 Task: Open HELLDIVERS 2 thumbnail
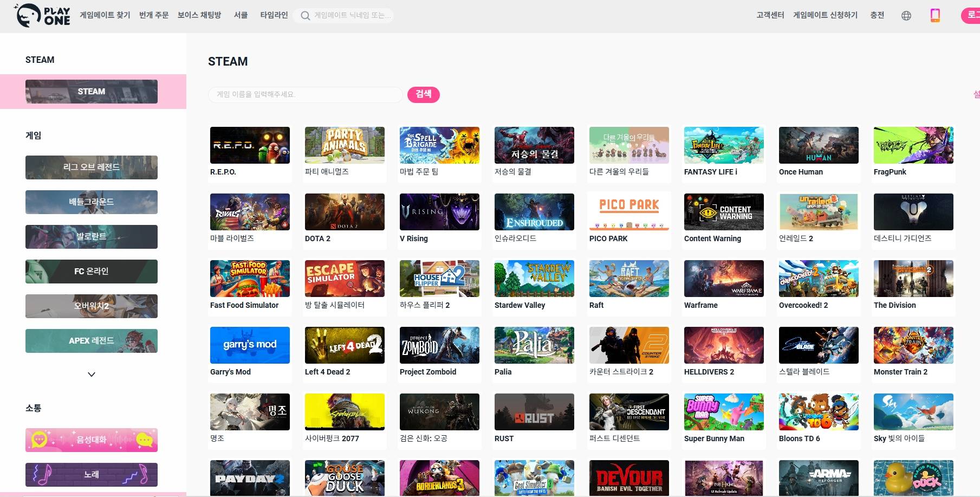[x=724, y=345]
